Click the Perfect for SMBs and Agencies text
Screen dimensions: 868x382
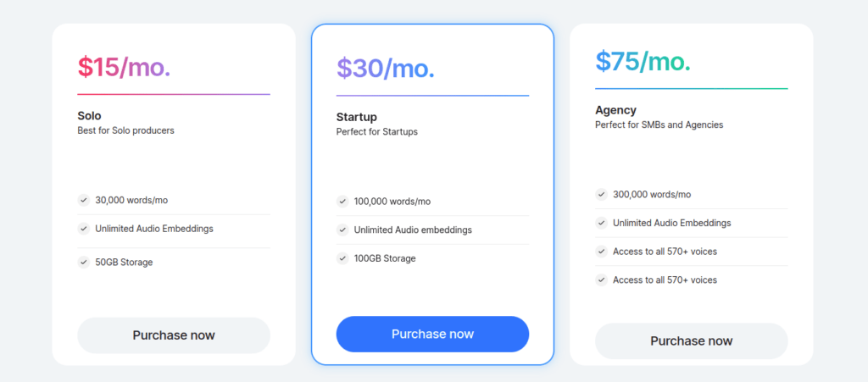pyautogui.click(x=659, y=125)
